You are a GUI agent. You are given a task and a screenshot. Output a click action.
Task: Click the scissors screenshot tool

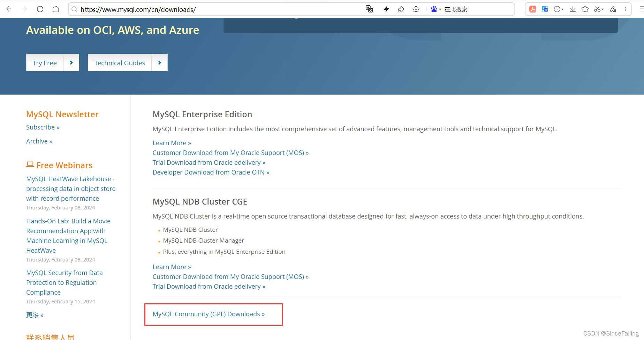(x=597, y=9)
